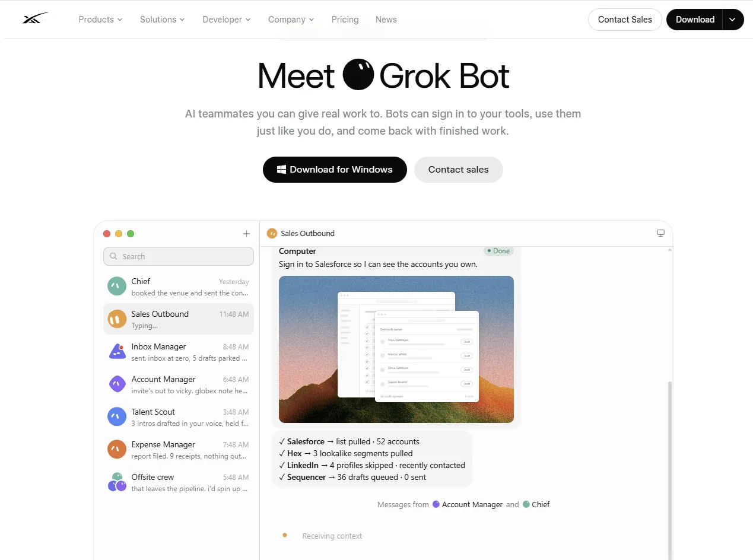The height and width of the screenshot is (560, 753).
Task: Click the 'LinkedIn → 4 profiles skipped' line
Action: [372, 465]
